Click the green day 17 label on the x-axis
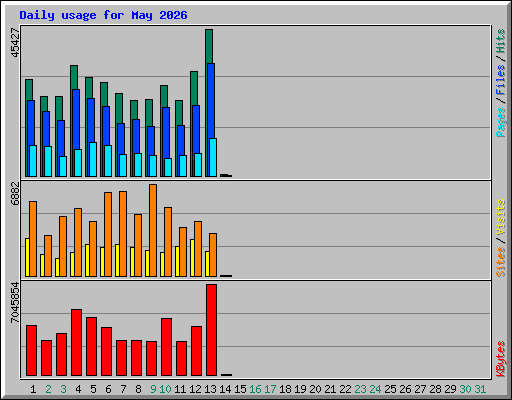Screen dimensions: 512x400 click(x=270, y=389)
